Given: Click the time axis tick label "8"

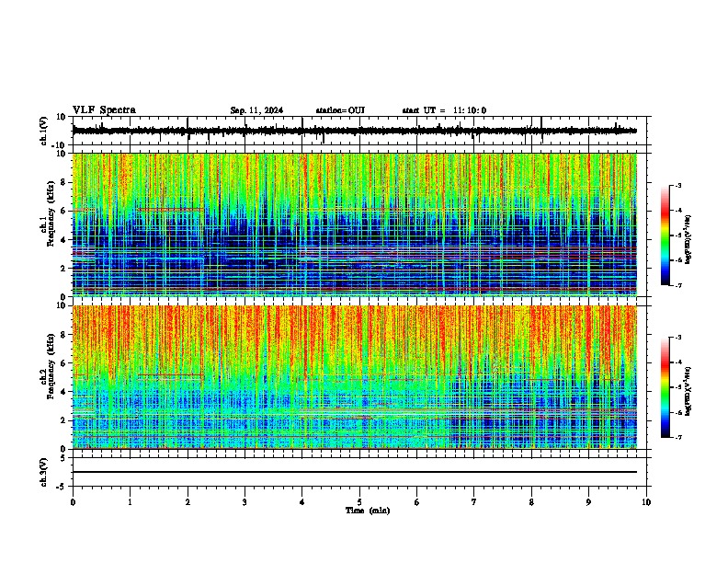Looking at the screenshot, I should point(531,502).
